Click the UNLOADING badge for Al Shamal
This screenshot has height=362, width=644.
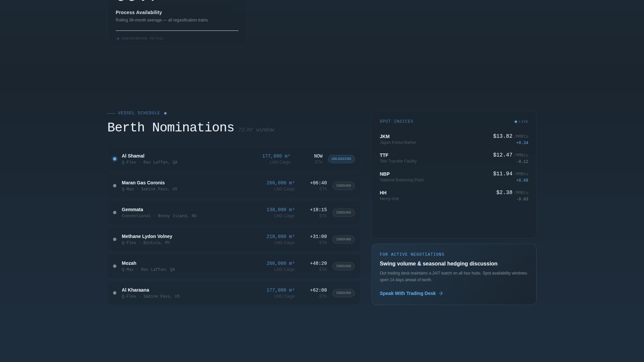(x=341, y=159)
